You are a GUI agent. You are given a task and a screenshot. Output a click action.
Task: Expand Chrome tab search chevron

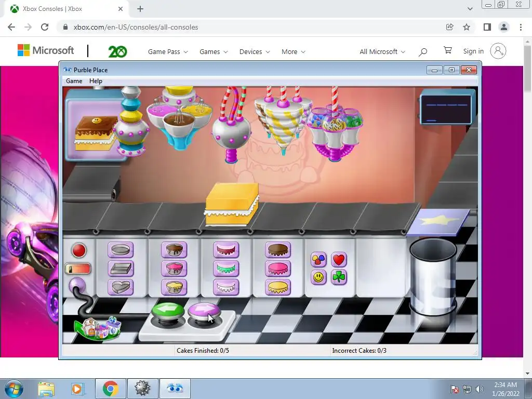(470, 9)
